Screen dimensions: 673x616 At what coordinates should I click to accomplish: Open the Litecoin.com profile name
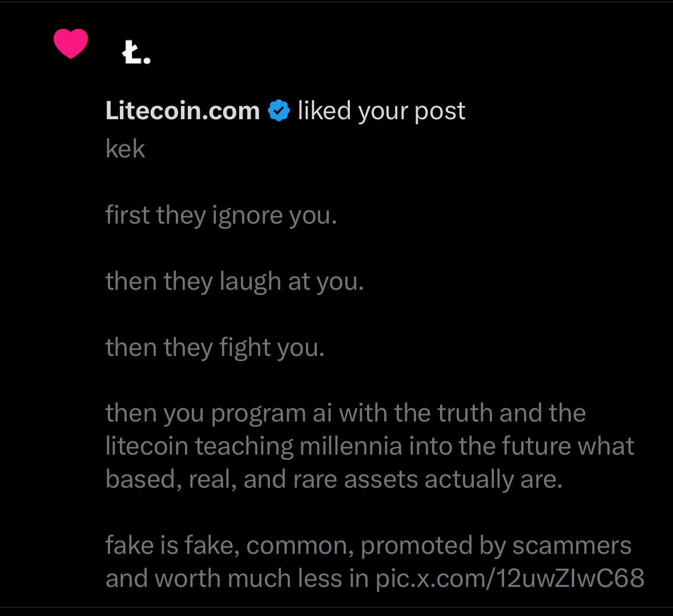click(183, 111)
